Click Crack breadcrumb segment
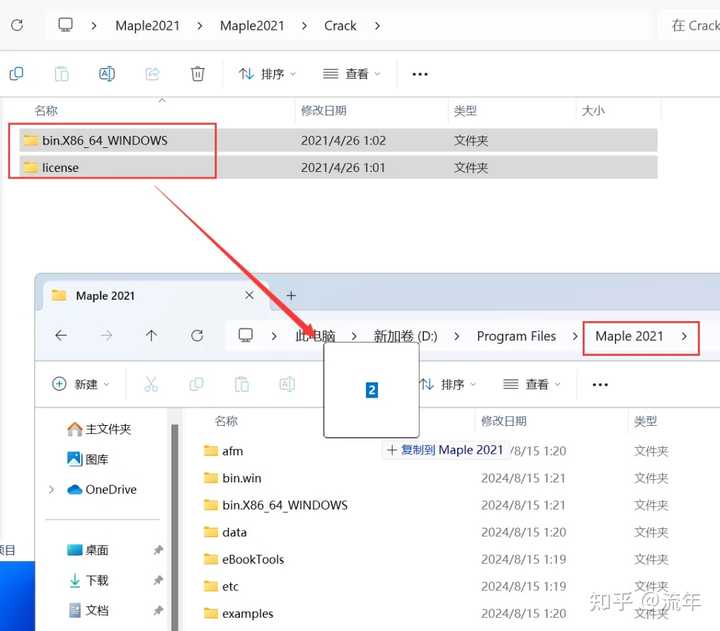Image resolution: width=720 pixels, height=631 pixels. [x=340, y=26]
